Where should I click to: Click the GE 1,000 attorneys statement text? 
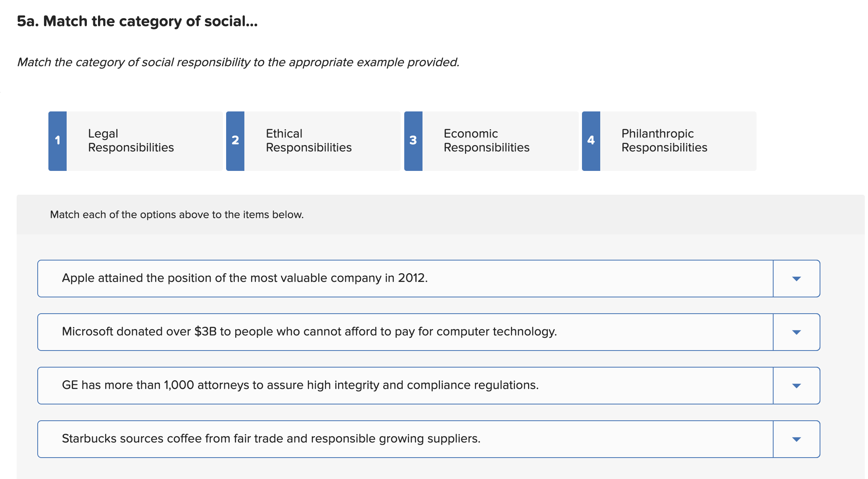300,385
